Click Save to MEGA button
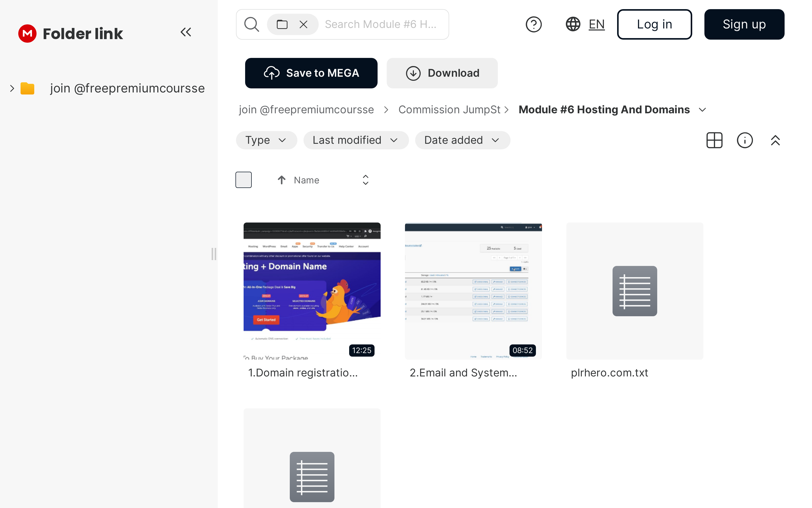 point(311,73)
